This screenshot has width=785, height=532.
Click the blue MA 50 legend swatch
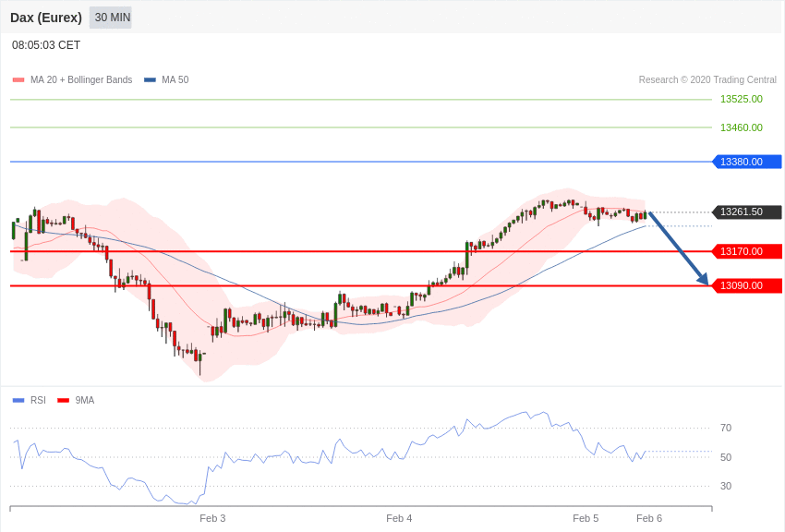point(150,80)
